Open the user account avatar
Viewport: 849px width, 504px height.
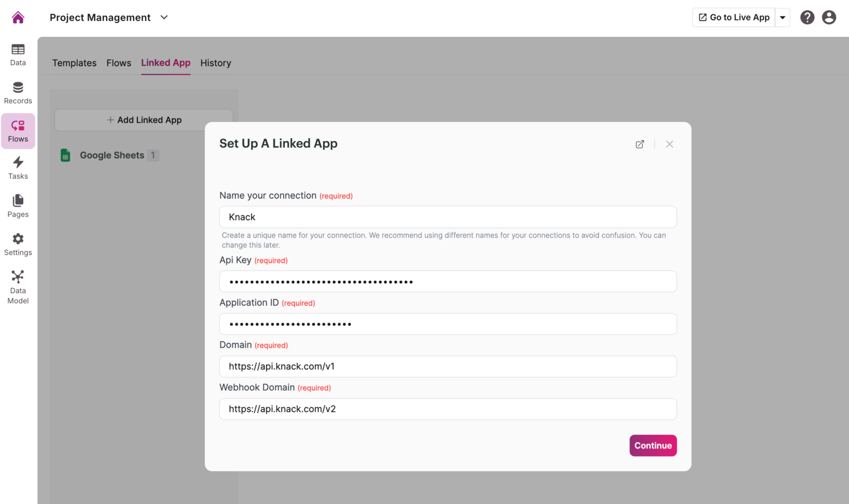pos(829,17)
